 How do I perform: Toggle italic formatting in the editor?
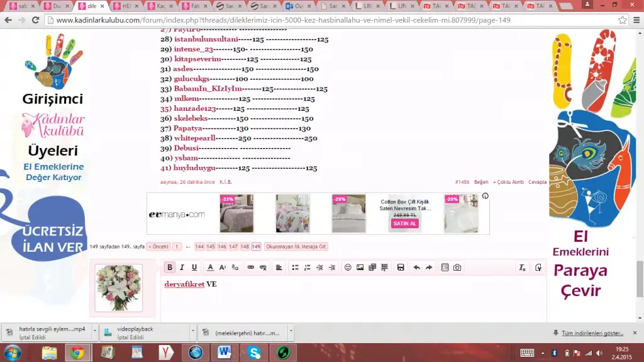point(182,268)
